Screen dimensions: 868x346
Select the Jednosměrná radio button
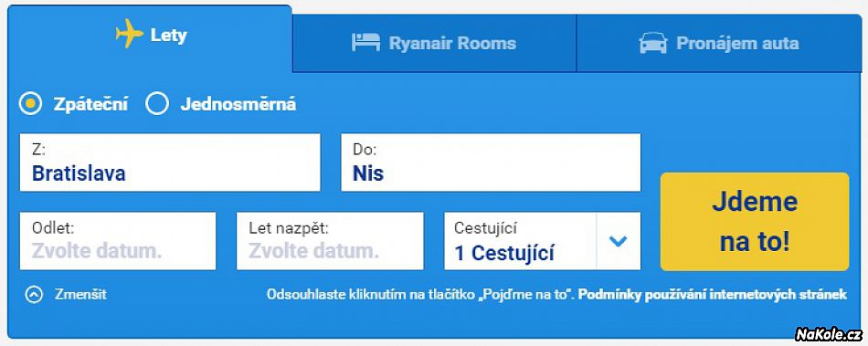(x=157, y=103)
